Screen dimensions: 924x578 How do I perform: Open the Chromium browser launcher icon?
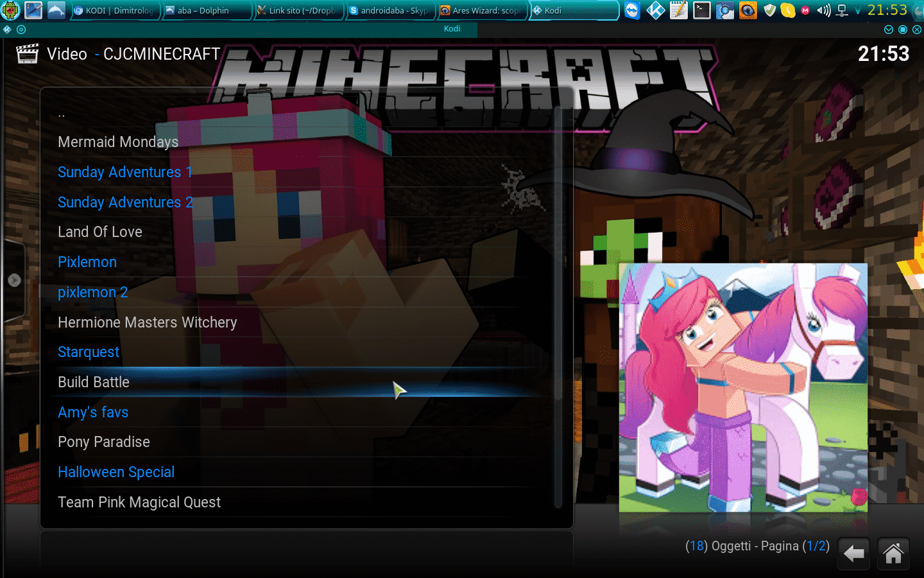click(x=725, y=10)
